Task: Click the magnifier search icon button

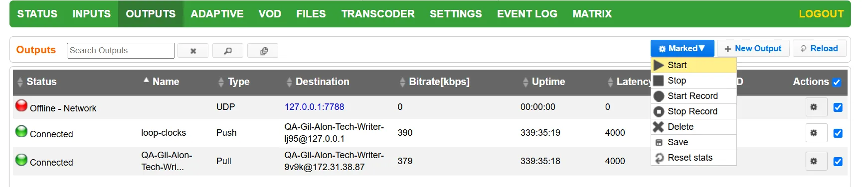Action: 228,51
